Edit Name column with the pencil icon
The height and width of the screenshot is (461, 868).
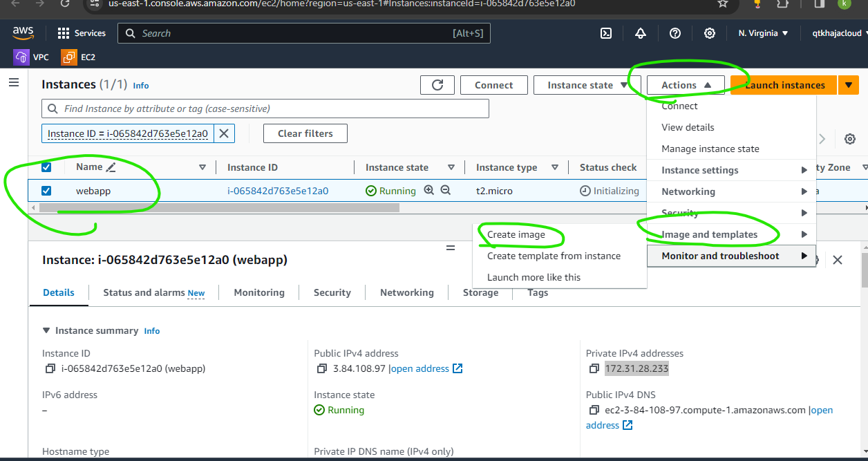pyautogui.click(x=111, y=167)
